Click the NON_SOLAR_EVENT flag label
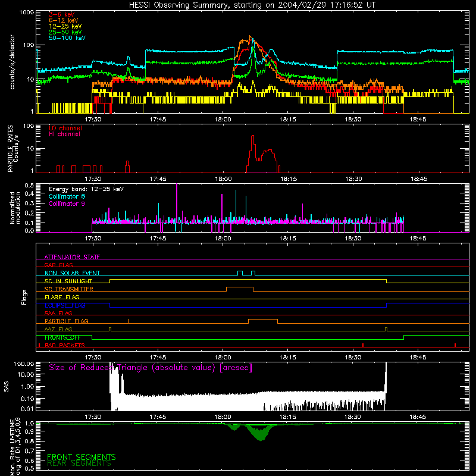The width and height of the screenshot is (476, 476). [x=72, y=273]
